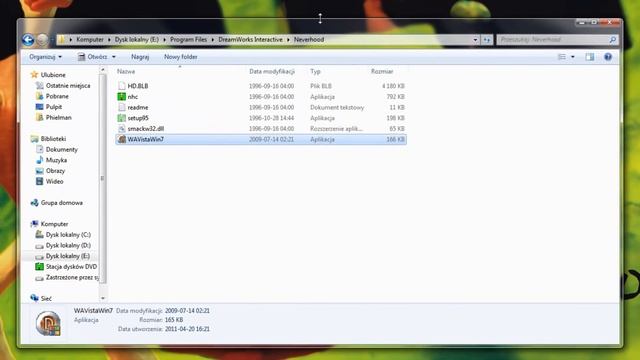Image resolution: width=640 pixels, height=360 pixels.
Task: Expand breadcrumb arrow after Dysk lokalny (E:)
Action: pos(164,40)
